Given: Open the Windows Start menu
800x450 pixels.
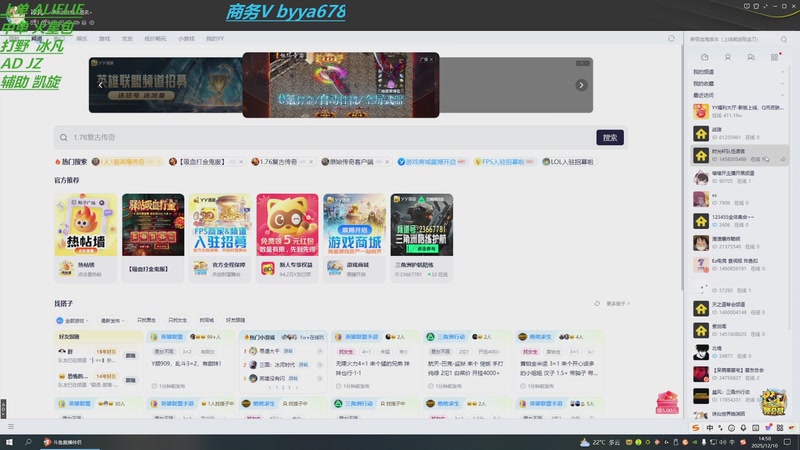Looking at the screenshot, I should coord(9,442).
